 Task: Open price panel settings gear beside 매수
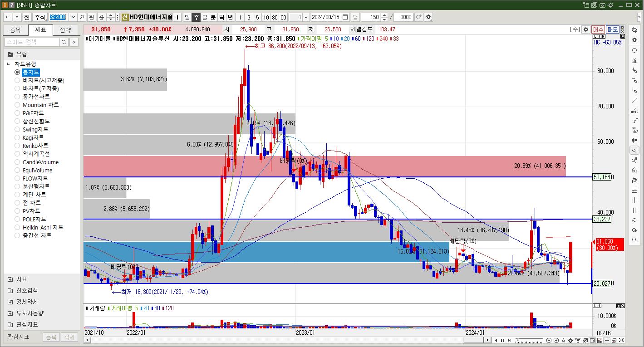click(x=586, y=29)
